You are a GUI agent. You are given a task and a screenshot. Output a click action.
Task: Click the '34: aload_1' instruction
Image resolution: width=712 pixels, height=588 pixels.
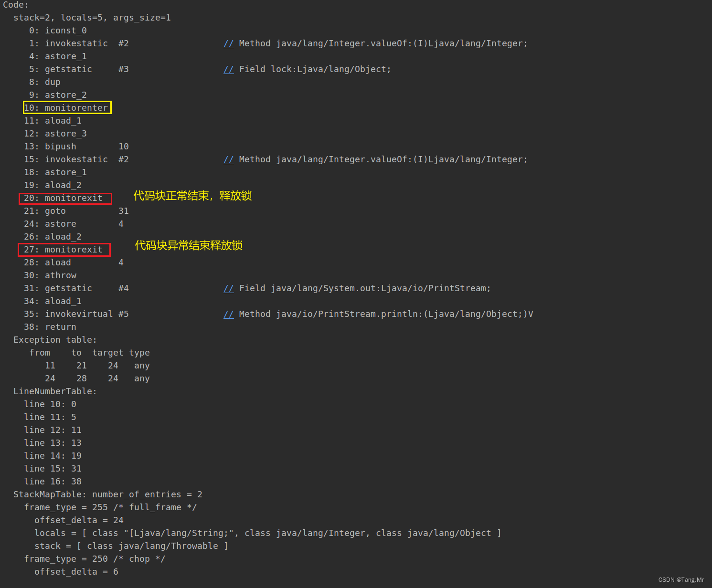pos(53,301)
